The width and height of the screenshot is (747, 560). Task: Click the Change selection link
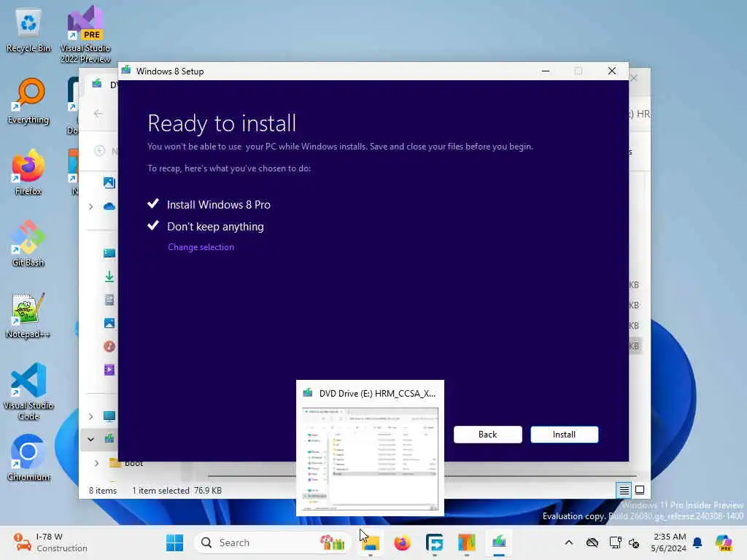click(x=201, y=247)
